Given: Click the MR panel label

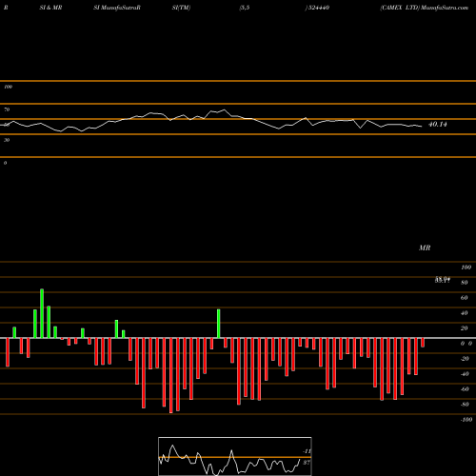Looking at the screenshot, I should (425, 248).
